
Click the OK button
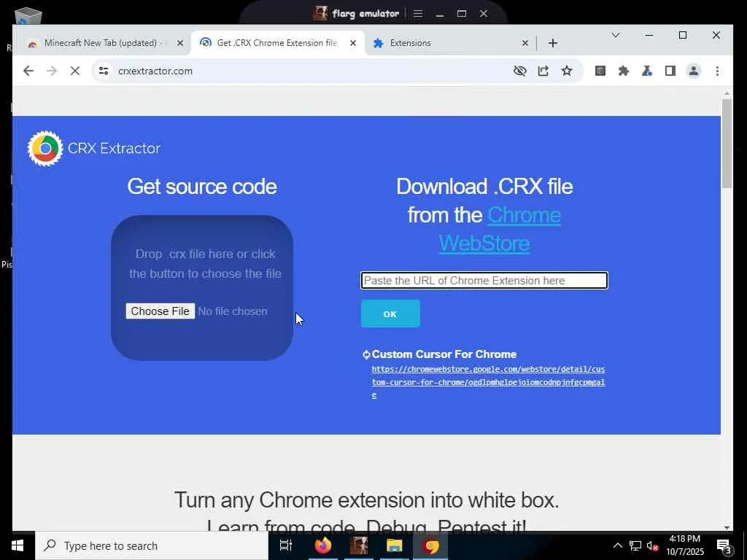click(390, 314)
